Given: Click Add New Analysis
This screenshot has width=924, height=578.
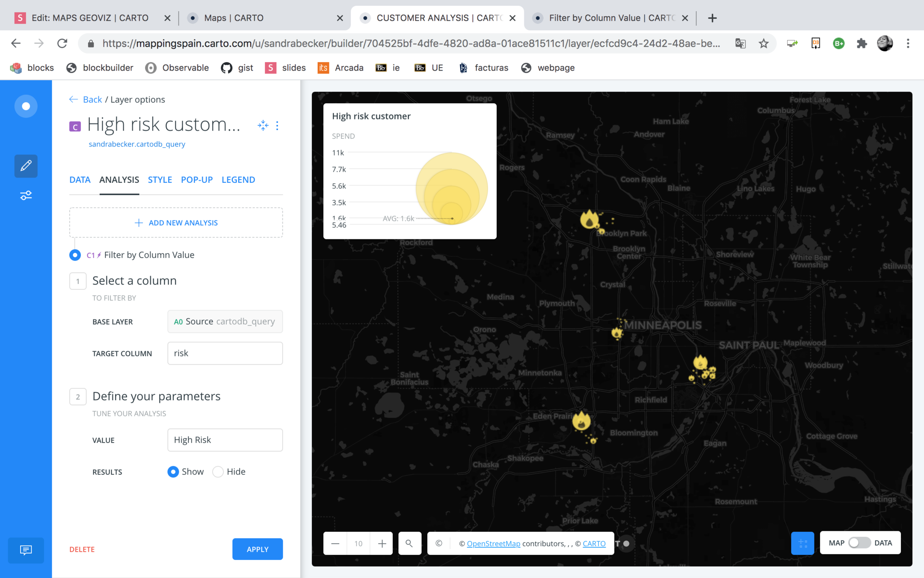Looking at the screenshot, I should pyautogui.click(x=176, y=223).
